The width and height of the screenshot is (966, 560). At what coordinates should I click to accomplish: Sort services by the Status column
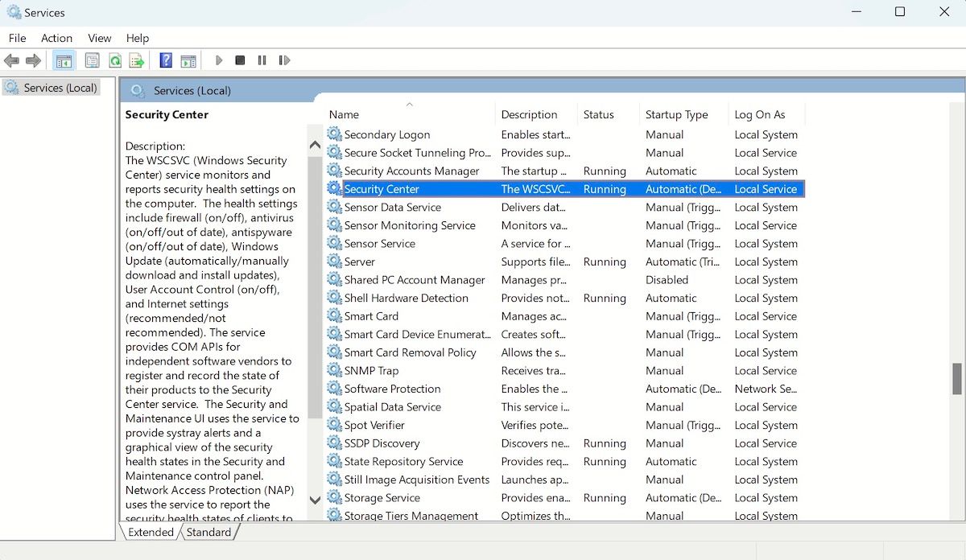tap(598, 113)
